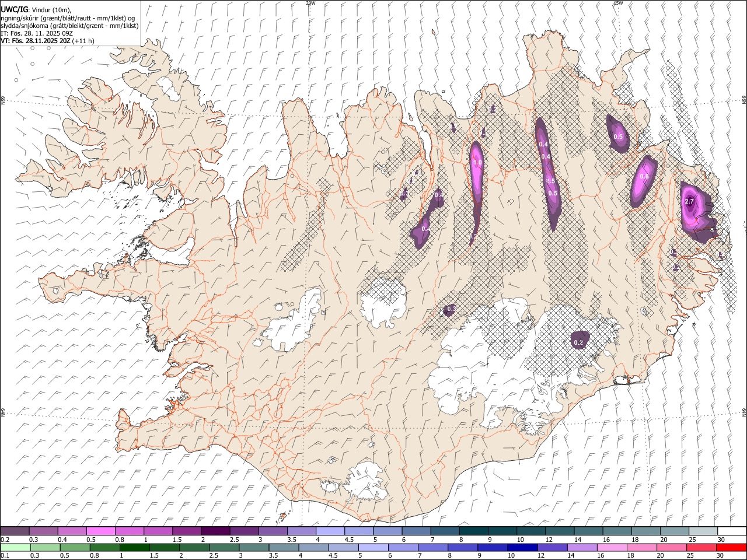Select upper legend swatch between 12 and 14
Viewport: 747px width, 560px height.
pyautogui.click(x=560, y=531)
